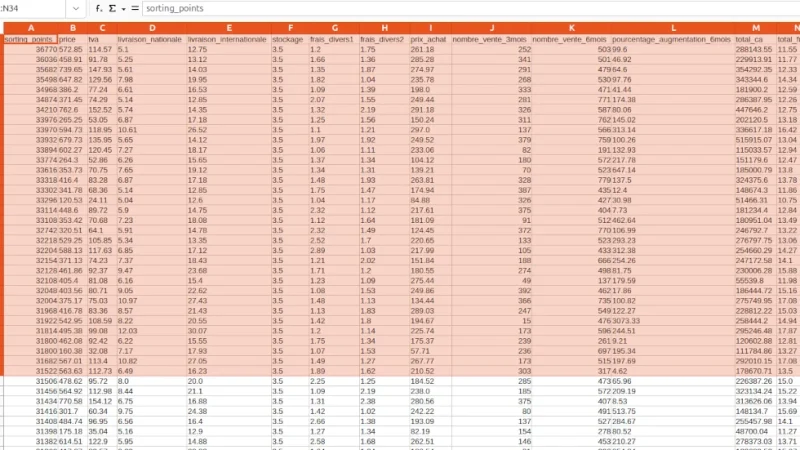This screenshot has height=450, width=800.
Task: Click the frais_divers2 header cell
Action: tap(384, 39)
